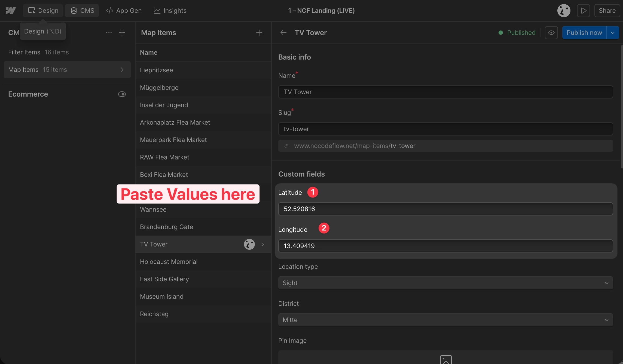The width and height of the screenshot is (623, 364).
Task: Open the District dropdown
Action: [445, 320]
